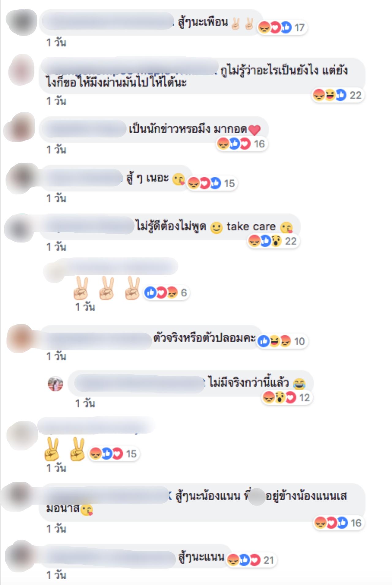Image resolution: width=392 pixels, height=585 pixels.
Task: Open reactions with count 17 on first comment
Action: click(282, 28)
